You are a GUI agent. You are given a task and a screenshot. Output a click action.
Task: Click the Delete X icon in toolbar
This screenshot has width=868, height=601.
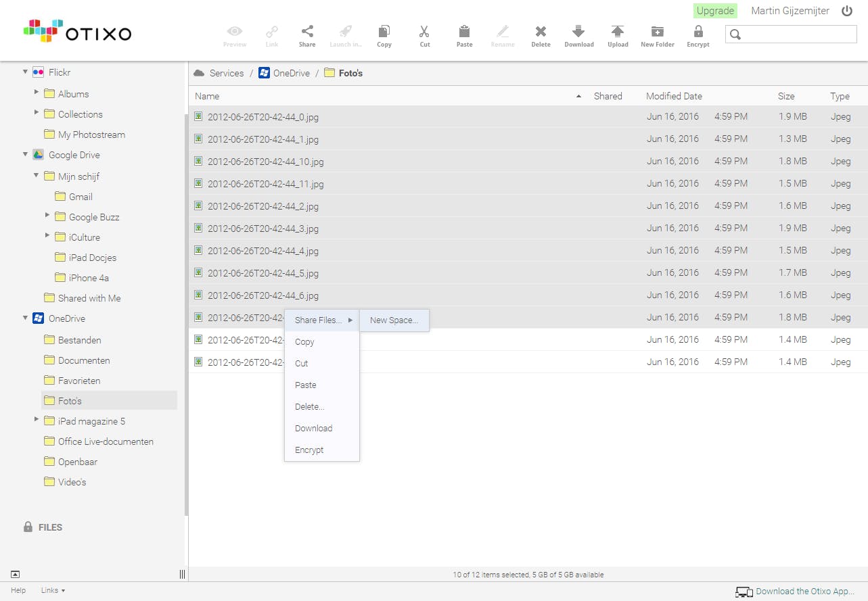point(541,31)
